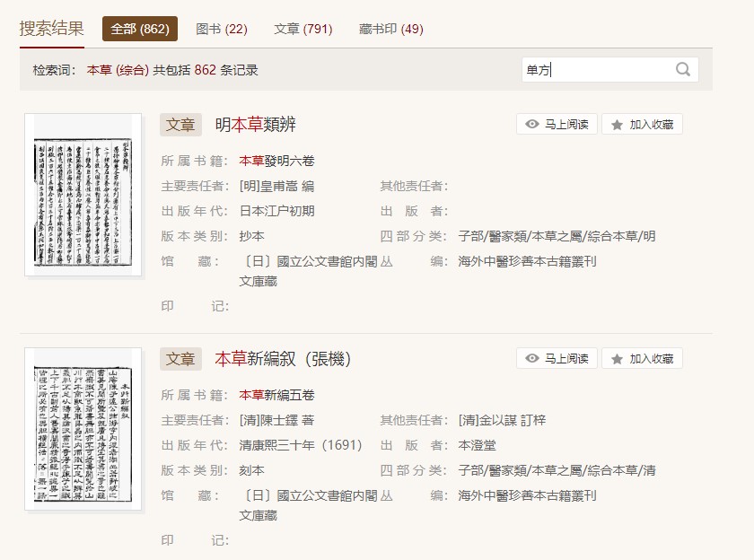
Task: Click eye icon for 明本草類辨
Action: click(532, 125)
